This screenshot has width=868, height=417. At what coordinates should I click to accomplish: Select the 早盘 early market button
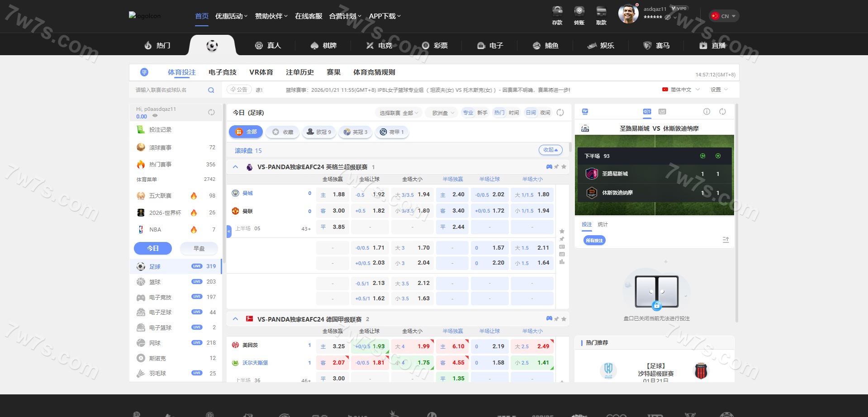[199, 248]
